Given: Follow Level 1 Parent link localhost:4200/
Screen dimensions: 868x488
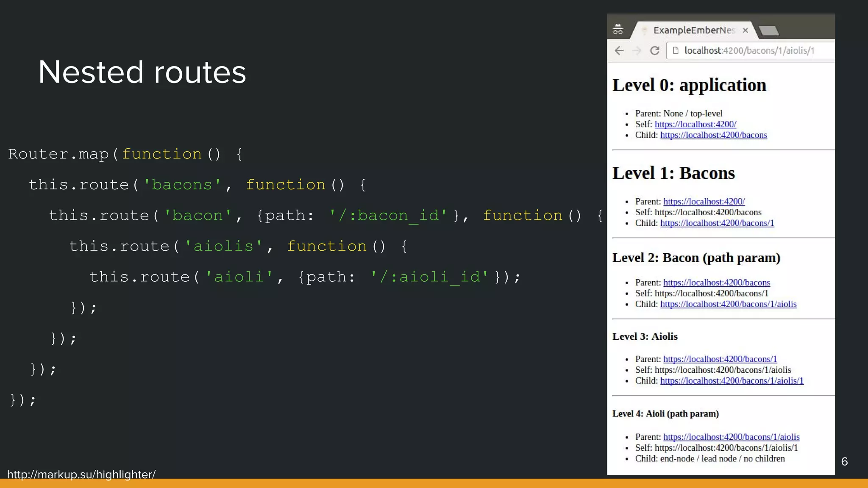Looking at the screenshot, I should pyautogui.click(x=704, y=202).
